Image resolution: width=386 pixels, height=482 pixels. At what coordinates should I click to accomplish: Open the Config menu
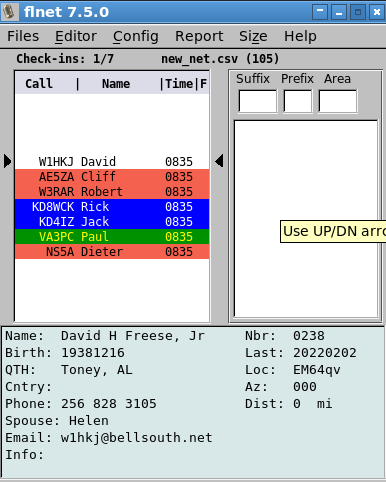[x=136, y=36]
